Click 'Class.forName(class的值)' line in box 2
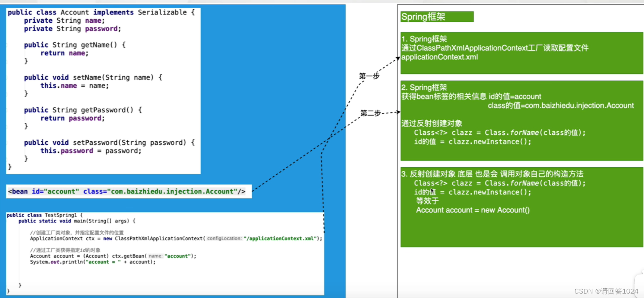644x298 pixels. (500, 133)
